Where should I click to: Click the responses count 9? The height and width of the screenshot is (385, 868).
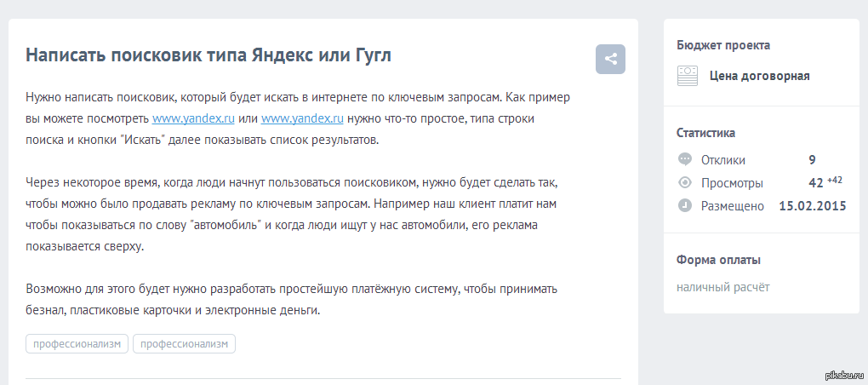pos(812,160)
